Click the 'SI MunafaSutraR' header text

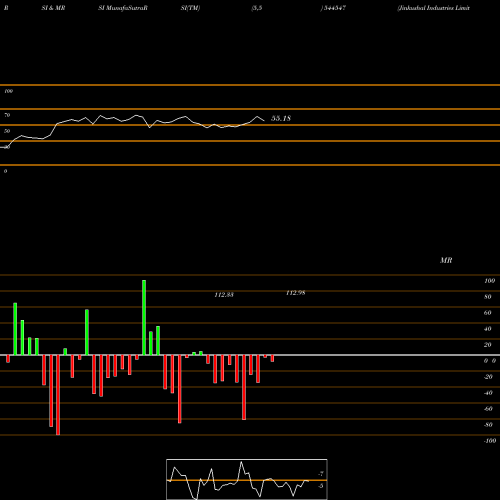[123, 8]
